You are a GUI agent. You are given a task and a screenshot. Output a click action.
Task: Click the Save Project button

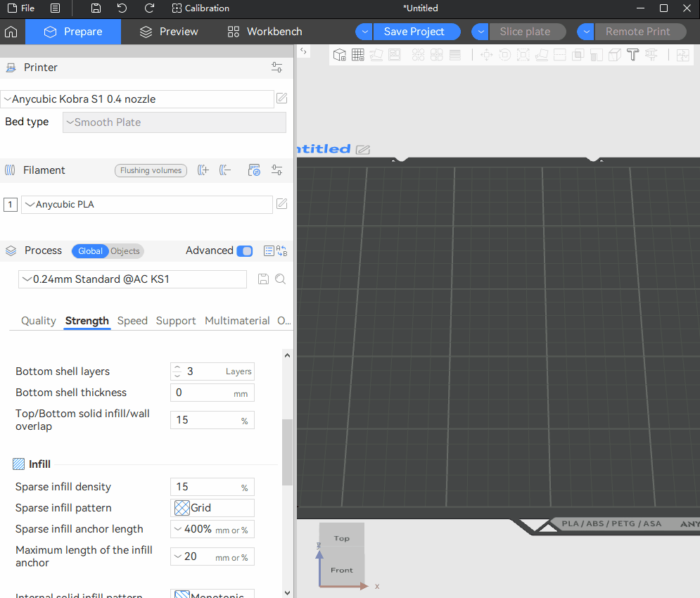tap(416, 32)
